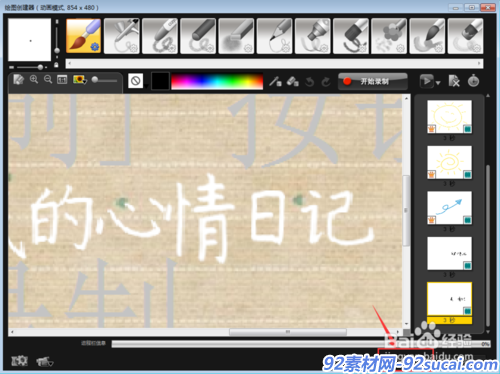Viewport: 500px width, 374px height.
Task: Expand the texture option dropdown arrow
Action: coord(146,86)
